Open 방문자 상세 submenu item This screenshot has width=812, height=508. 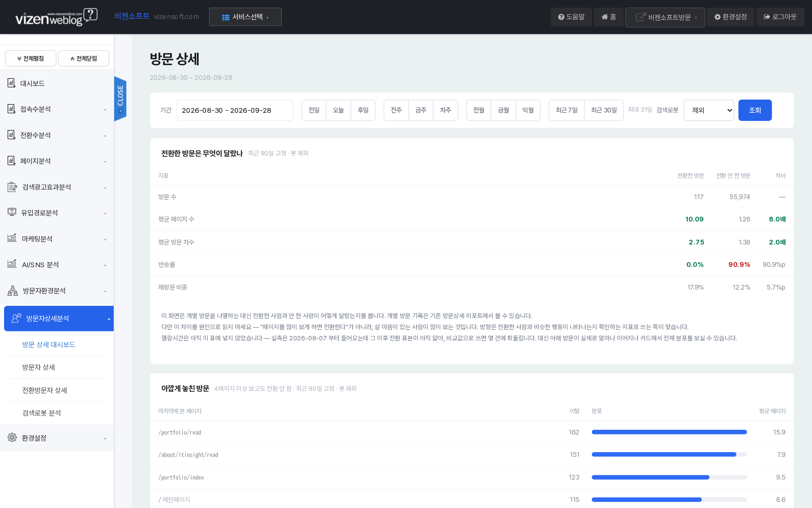(x=39, y=367)
